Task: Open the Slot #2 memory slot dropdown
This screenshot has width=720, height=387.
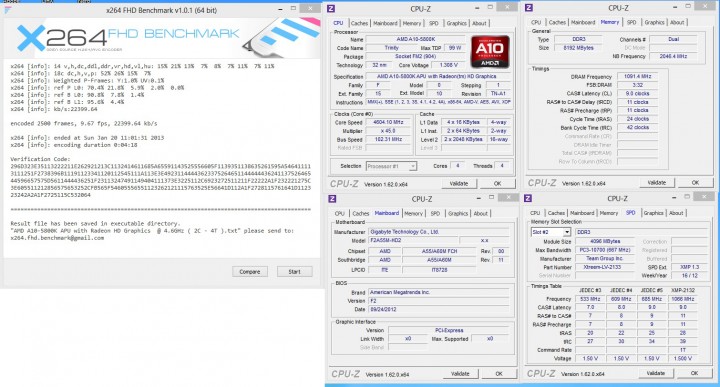Action: point(551,232)
